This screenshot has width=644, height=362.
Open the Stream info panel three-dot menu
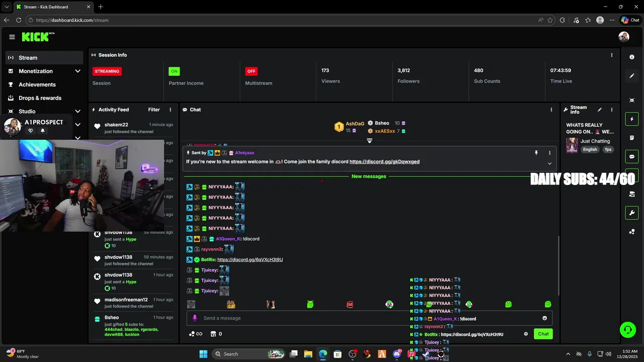612,110
